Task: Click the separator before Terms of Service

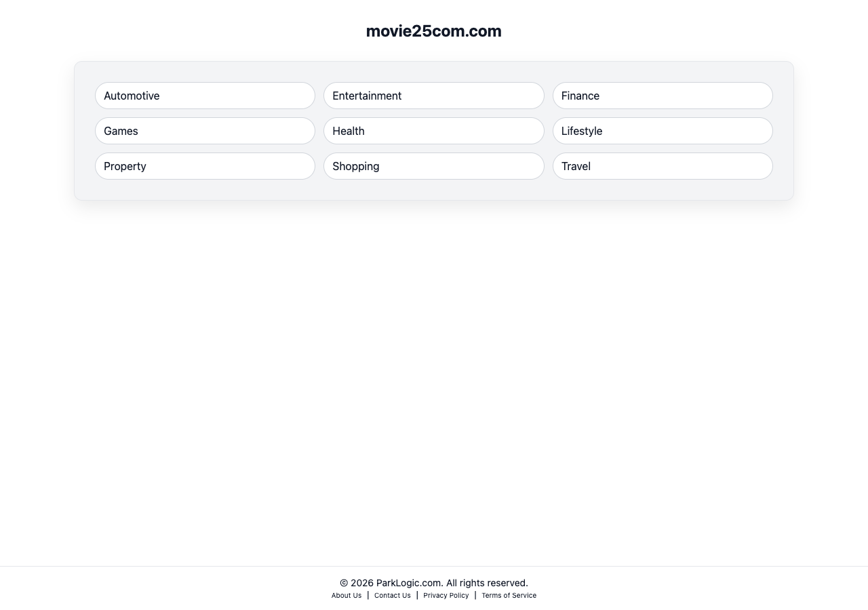Action: pyautogui.click(x=475, y=595)
